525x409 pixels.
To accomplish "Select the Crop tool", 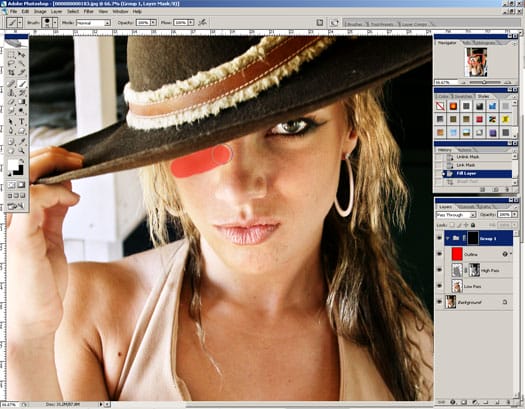I will 11,72.
